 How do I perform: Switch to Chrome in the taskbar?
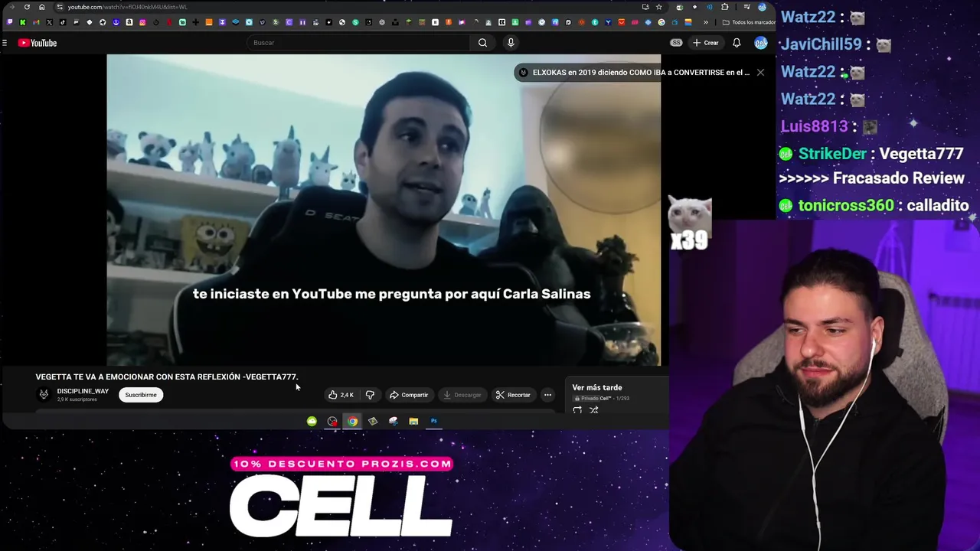[352, 421]
